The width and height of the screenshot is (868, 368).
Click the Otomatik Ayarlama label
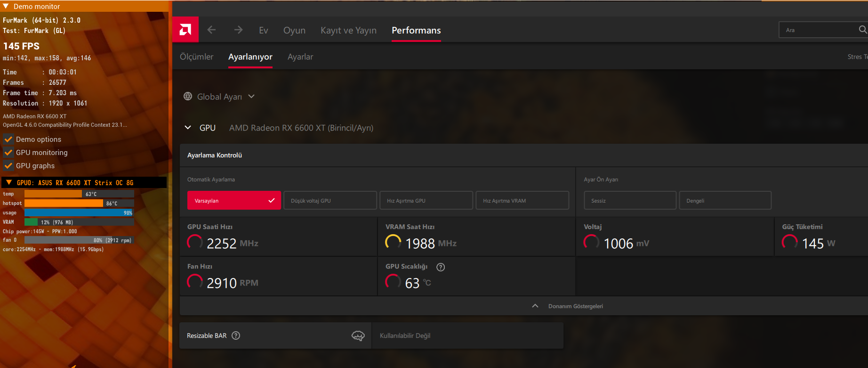(211, 180)
